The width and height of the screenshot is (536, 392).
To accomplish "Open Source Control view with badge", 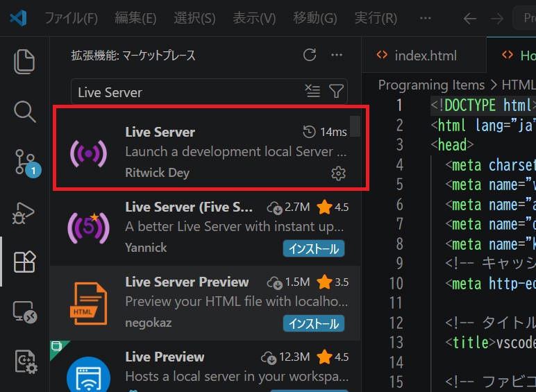I will click(x=26, y=163).
